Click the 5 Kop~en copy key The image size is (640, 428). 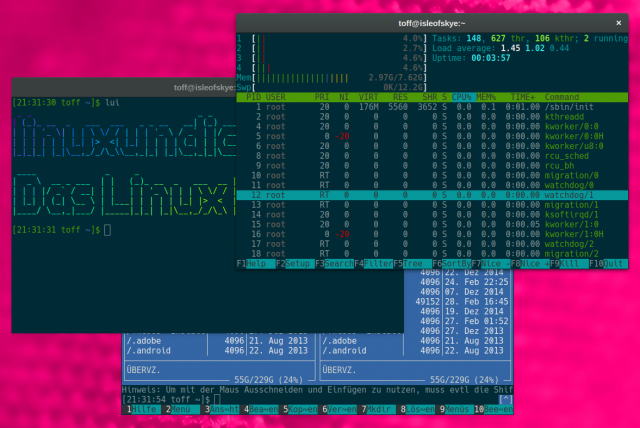(x=298, y=409)
